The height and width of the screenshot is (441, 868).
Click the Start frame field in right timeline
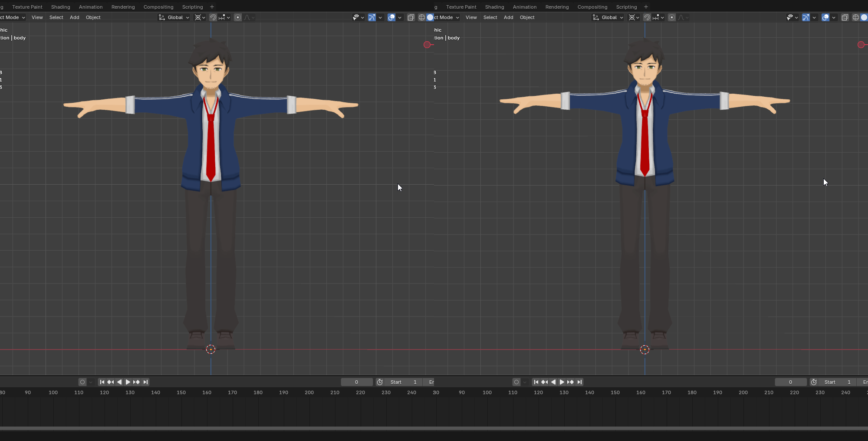[838, 382]
